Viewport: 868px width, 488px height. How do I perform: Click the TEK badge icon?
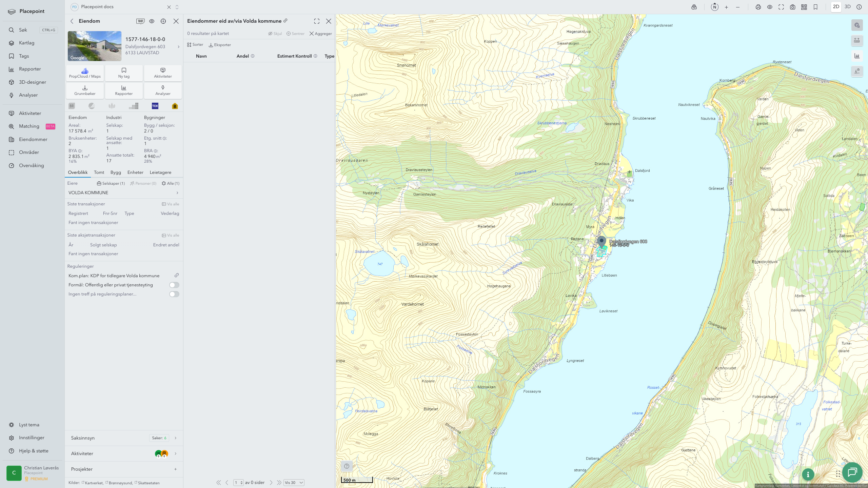[x=155, y=106]
